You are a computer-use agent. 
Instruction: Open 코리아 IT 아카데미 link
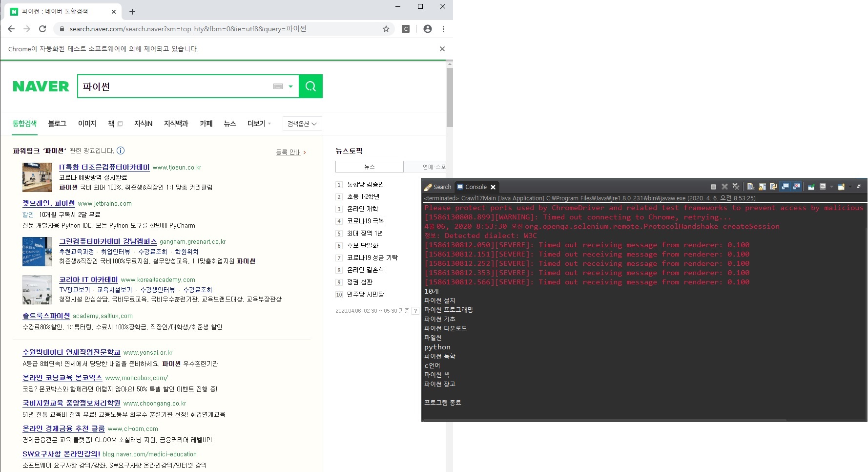[88, 279]
